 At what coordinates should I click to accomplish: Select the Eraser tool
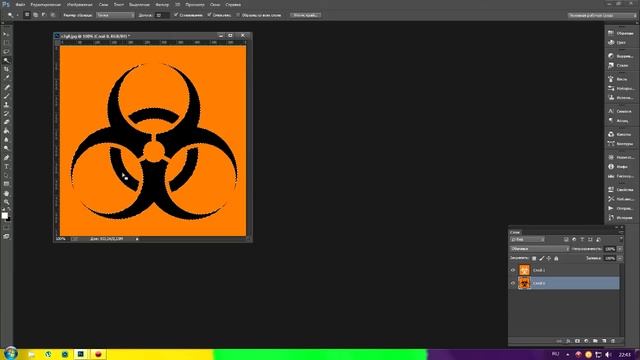pyautogui.click(x=6, y=122)
